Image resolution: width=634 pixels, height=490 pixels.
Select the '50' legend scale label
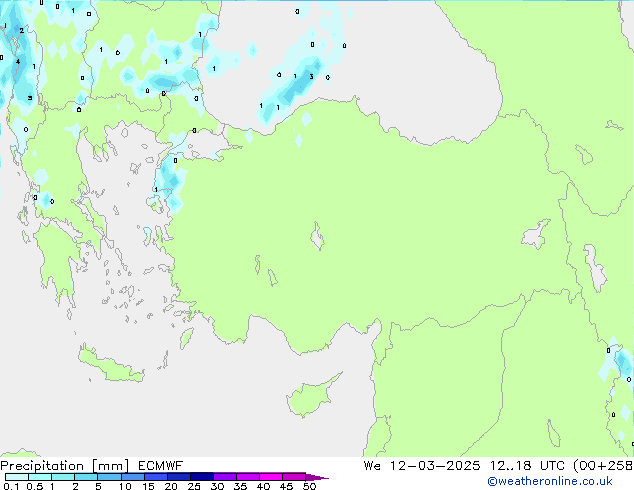pos(309,486)
